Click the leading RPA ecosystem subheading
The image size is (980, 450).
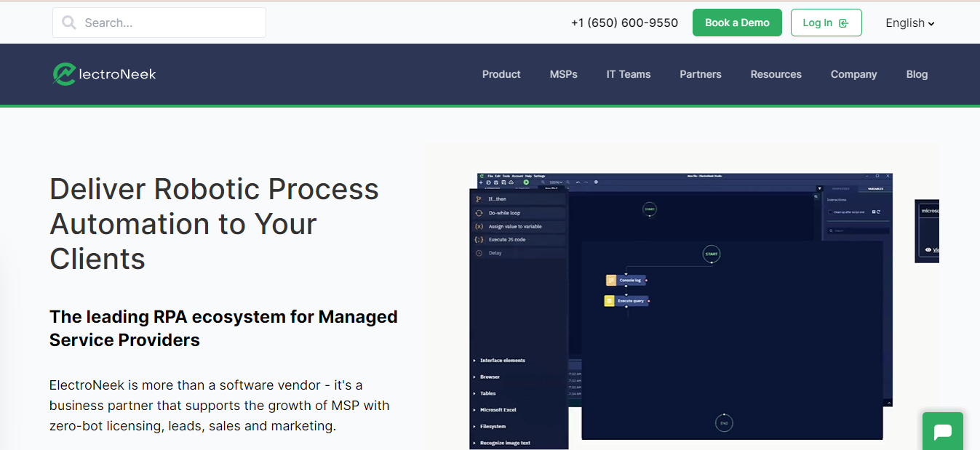click(x=223, y=328)
